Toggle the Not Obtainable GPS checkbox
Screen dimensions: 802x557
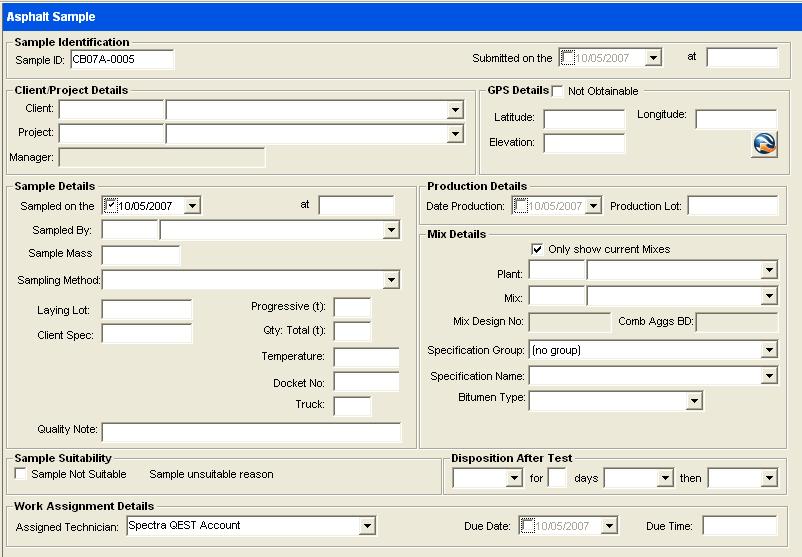(557, 91)
